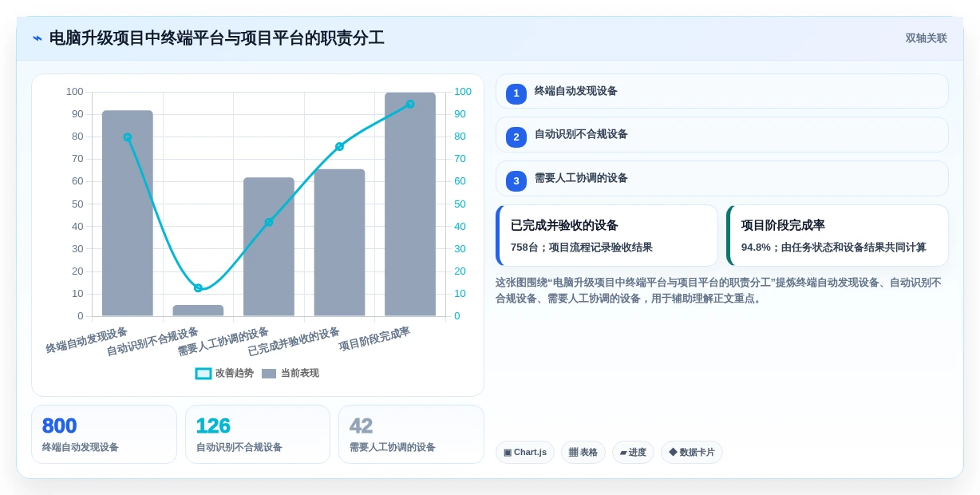Click the lowest trend line point near 12

(198, 288)
